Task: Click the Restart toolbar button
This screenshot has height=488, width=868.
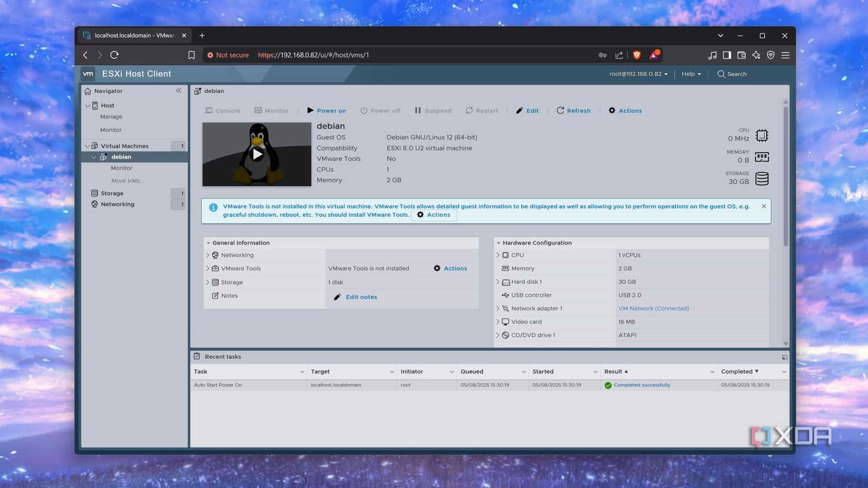Action: 482,110
